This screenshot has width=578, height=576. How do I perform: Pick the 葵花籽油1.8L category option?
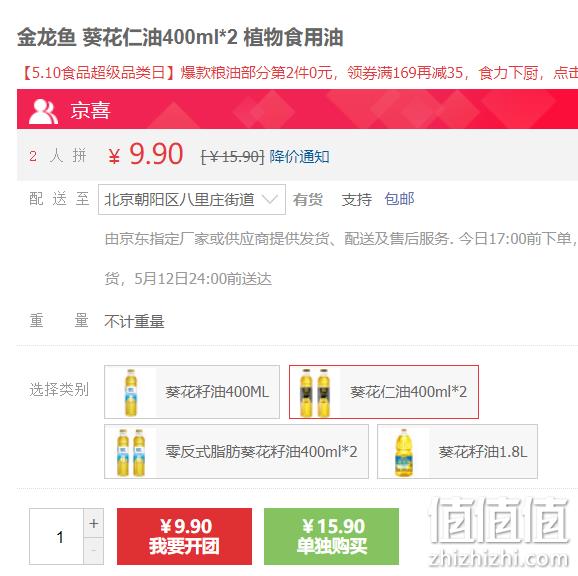pyautogui.click(x=457, y=452)
